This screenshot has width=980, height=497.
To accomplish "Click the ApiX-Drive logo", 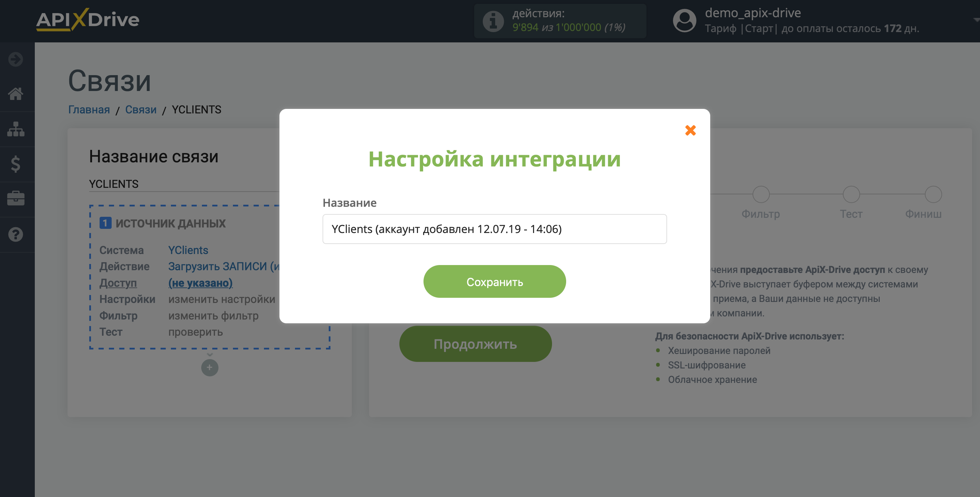I will pyautogui.click(x=88, y=19).
